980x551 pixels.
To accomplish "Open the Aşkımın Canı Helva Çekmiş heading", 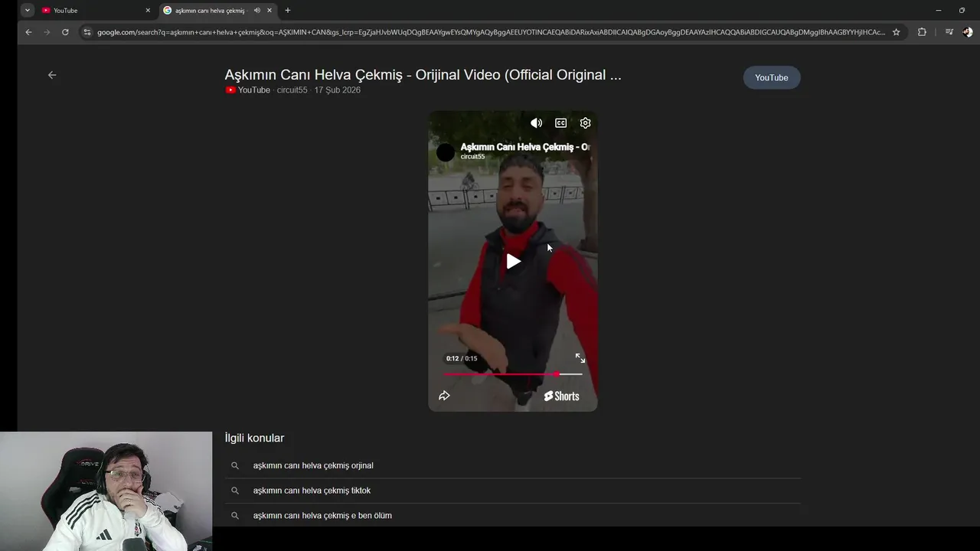I will click(x=423, y=75).
